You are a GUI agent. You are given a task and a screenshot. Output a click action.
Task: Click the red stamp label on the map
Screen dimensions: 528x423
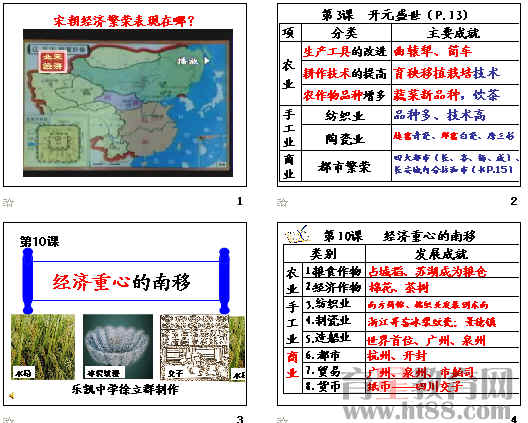[x=52, y=62]
